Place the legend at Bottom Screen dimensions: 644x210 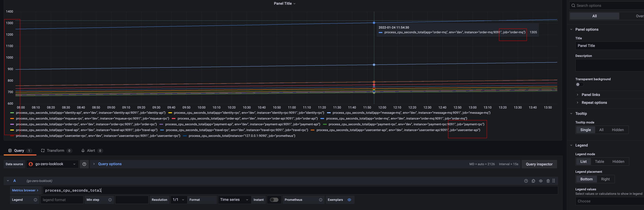(x=586, y=179)
